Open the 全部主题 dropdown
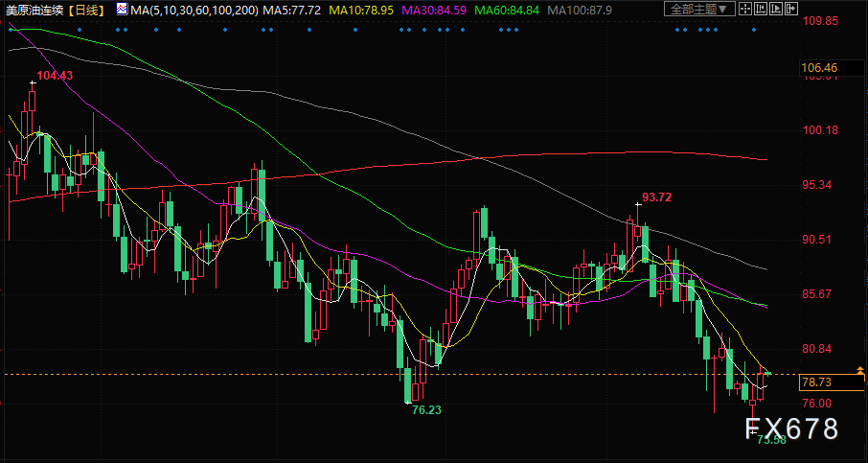 [699, 9]
